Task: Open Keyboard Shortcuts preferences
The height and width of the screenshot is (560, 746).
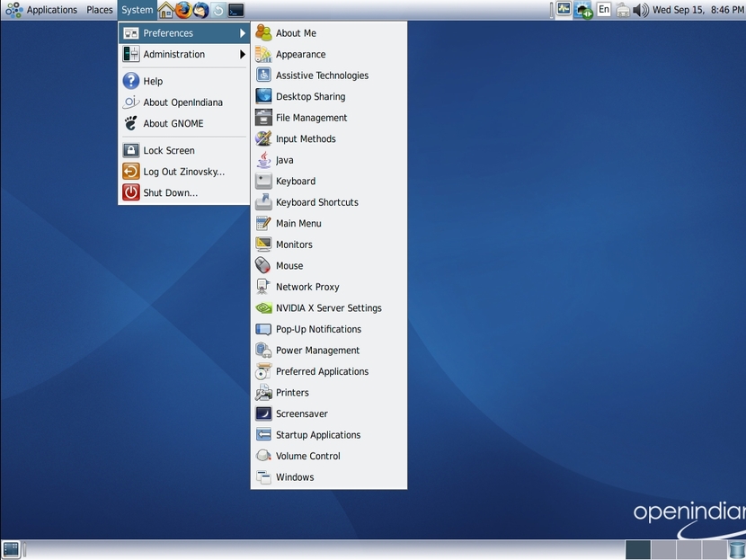Action: [x=329, y=202]
